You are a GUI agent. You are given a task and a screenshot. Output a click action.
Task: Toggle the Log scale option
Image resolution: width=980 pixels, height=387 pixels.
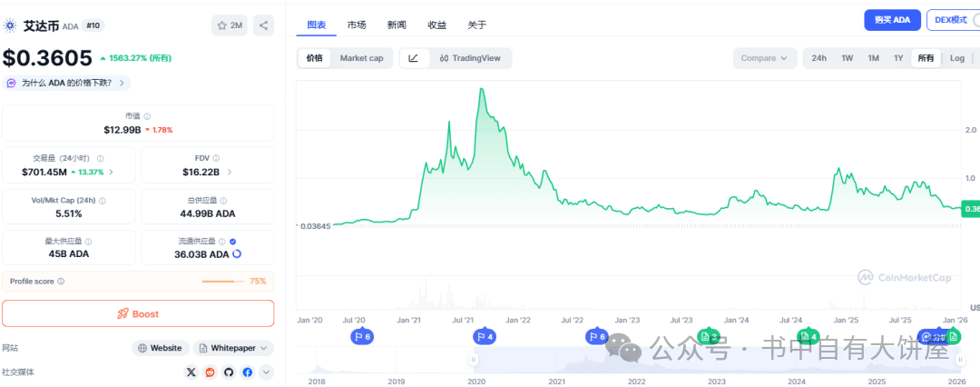pyautogui.click(x=957, y=58)
